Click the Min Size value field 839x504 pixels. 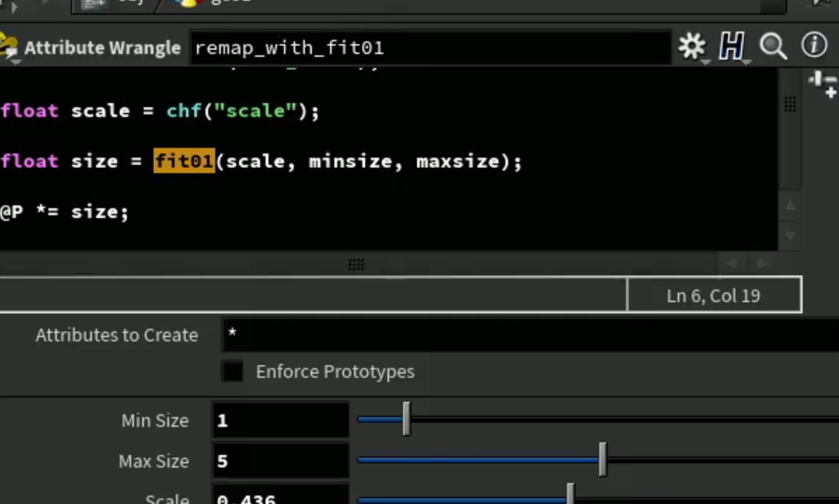(x=280, y=420)
